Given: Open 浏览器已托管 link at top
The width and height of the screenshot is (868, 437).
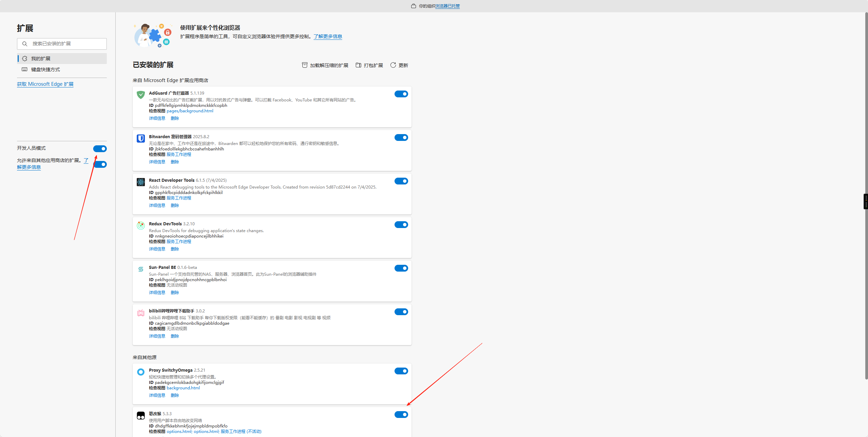Looking at the screenshot, I should click(x=448, y=6).
